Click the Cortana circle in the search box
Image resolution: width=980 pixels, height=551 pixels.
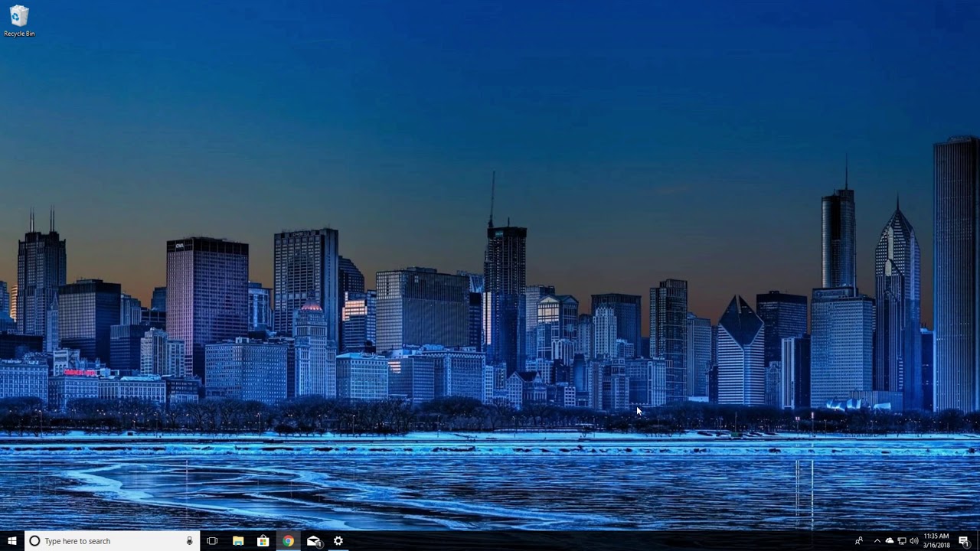pos(34,541)
